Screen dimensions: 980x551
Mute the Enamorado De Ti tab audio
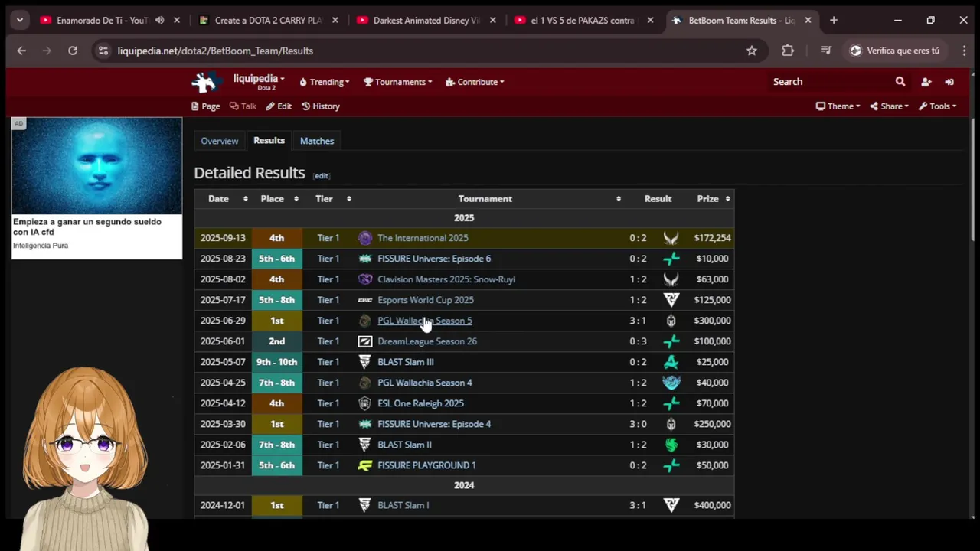[159, 21]
